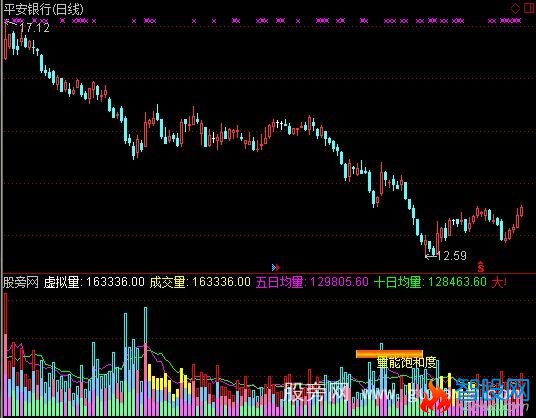
Task: Click the 量能饱和度 annotation label
Action: 407,363
